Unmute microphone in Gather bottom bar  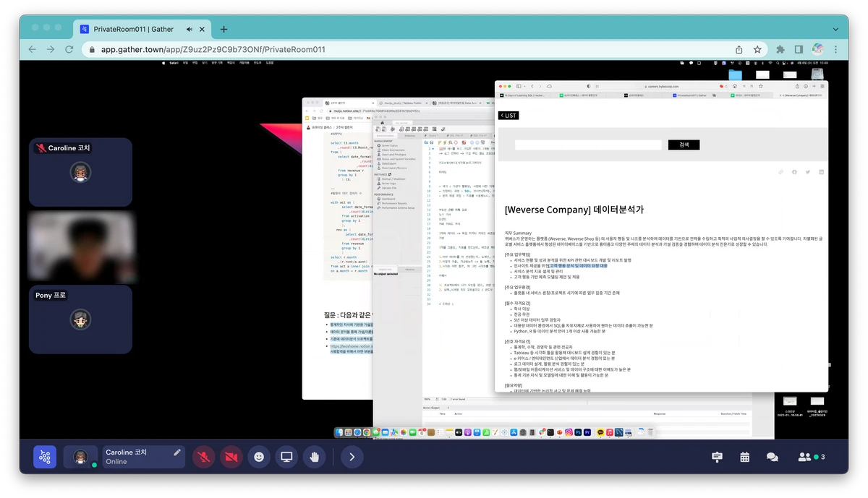(x=204, y=457)
